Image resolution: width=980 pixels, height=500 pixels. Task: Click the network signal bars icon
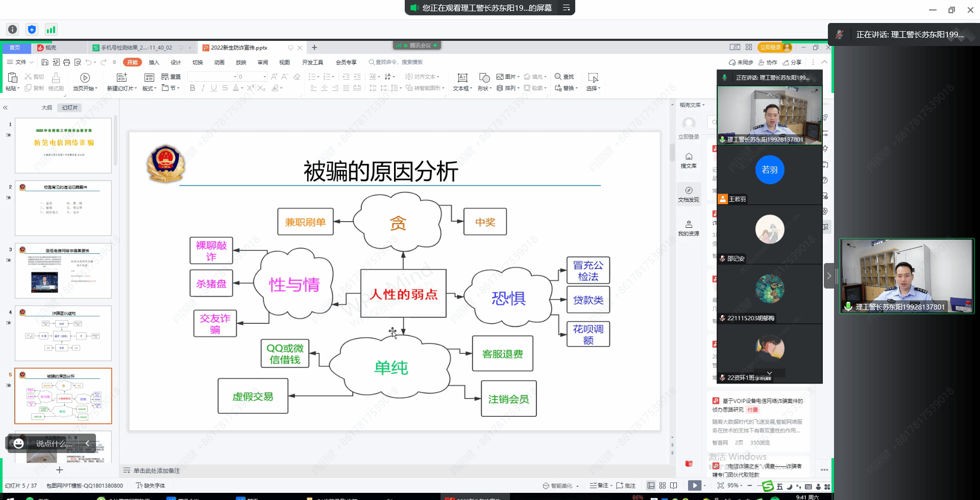click(51, 30)
